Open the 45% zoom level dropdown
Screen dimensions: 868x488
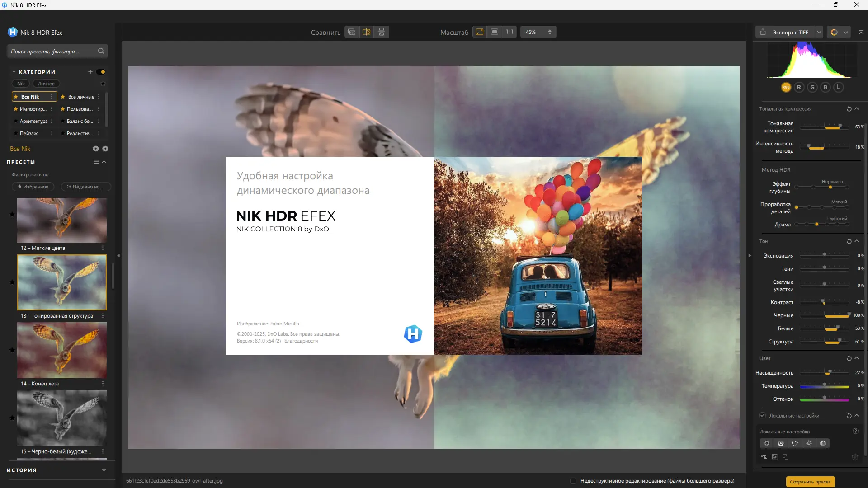pos(538,32)
